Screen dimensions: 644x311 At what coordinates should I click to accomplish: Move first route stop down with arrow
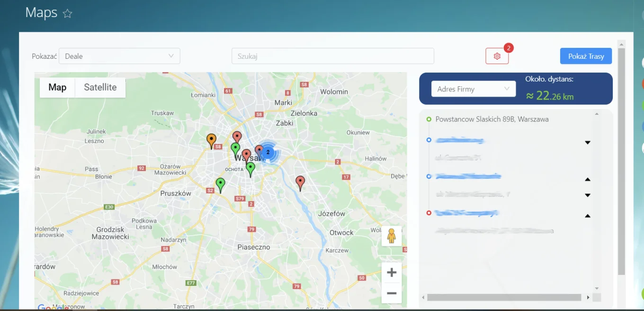click(588, 143)
